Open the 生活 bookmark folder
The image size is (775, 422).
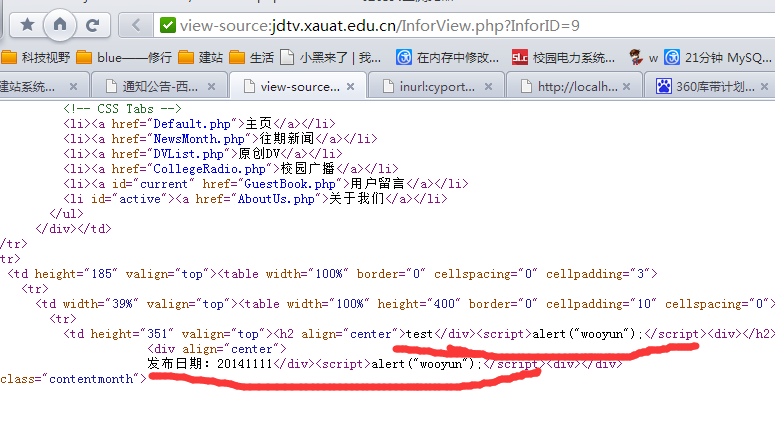coord(252,58)
